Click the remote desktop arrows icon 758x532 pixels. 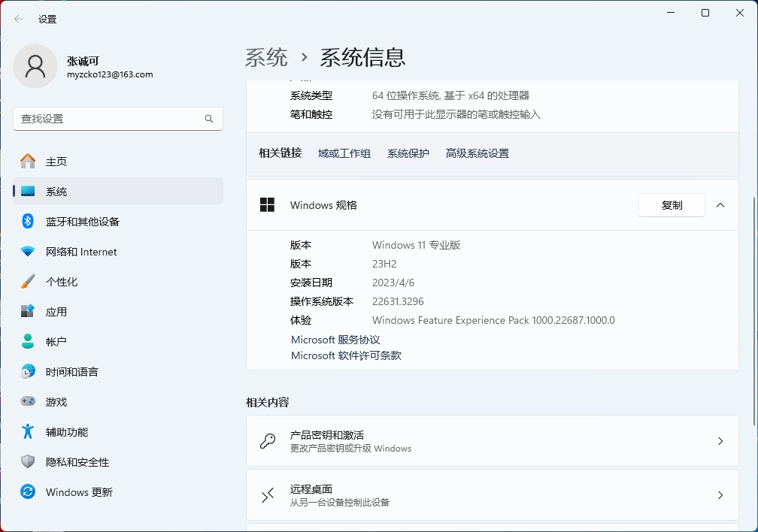pyautogui.click(x=268, y=494)
